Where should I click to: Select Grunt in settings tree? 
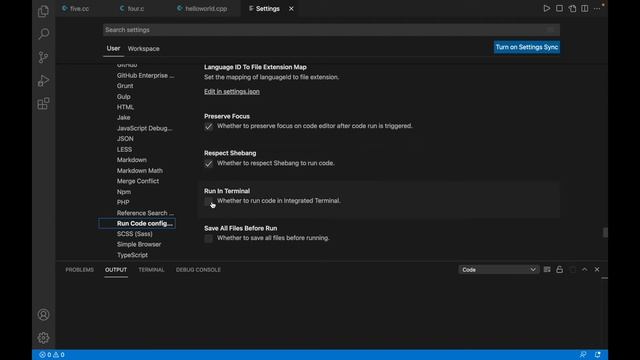[125, 86]
